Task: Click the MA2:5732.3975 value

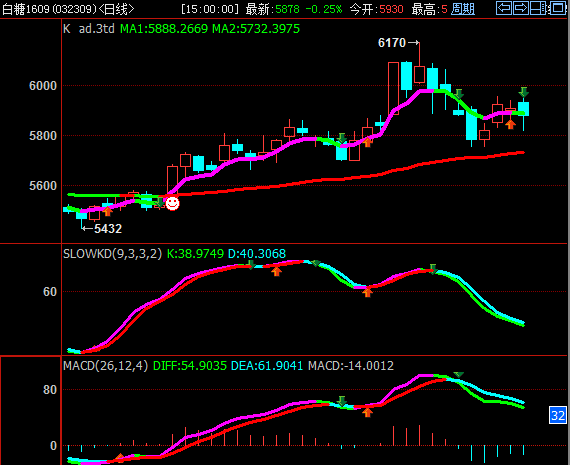Action: click(x=256, y=29)
